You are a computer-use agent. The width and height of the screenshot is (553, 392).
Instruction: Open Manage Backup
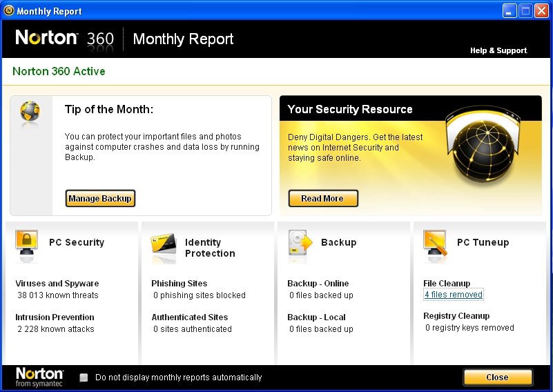100,199
